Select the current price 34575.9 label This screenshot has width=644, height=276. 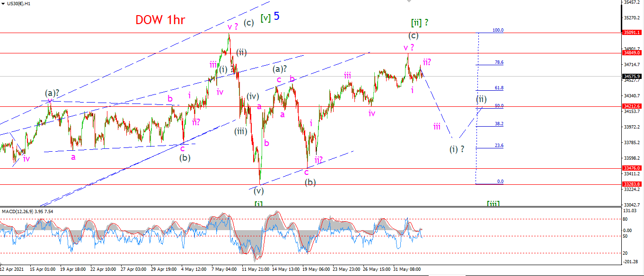[632, 76]
